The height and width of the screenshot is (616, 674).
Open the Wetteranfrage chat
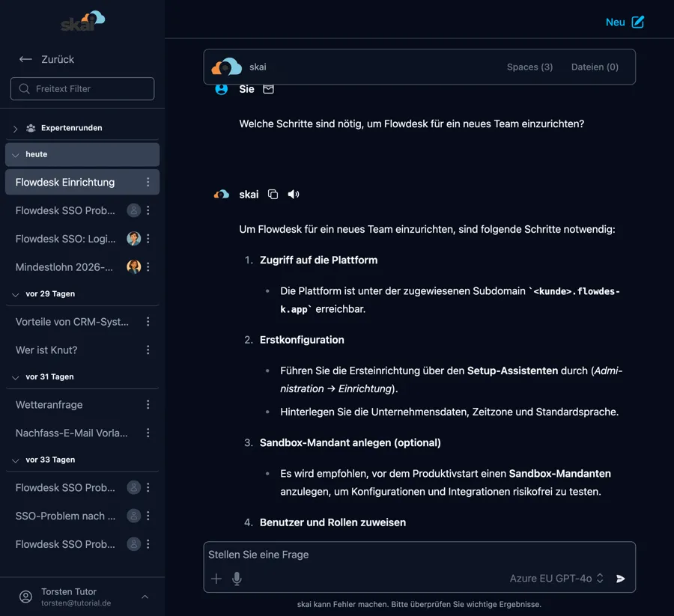pos(49,405)
